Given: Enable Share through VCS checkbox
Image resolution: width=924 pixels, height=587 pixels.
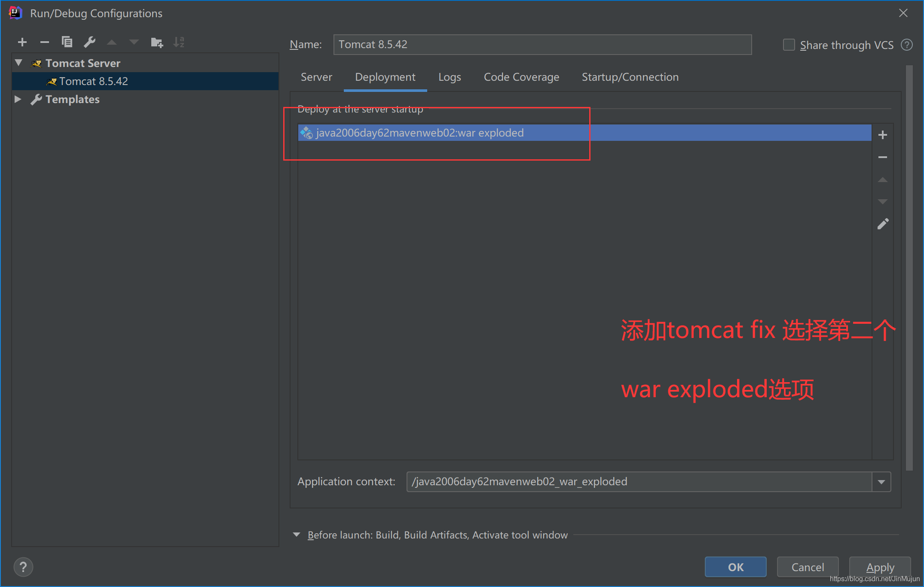Looking at the screenshot, I should (x=789, y=45).
